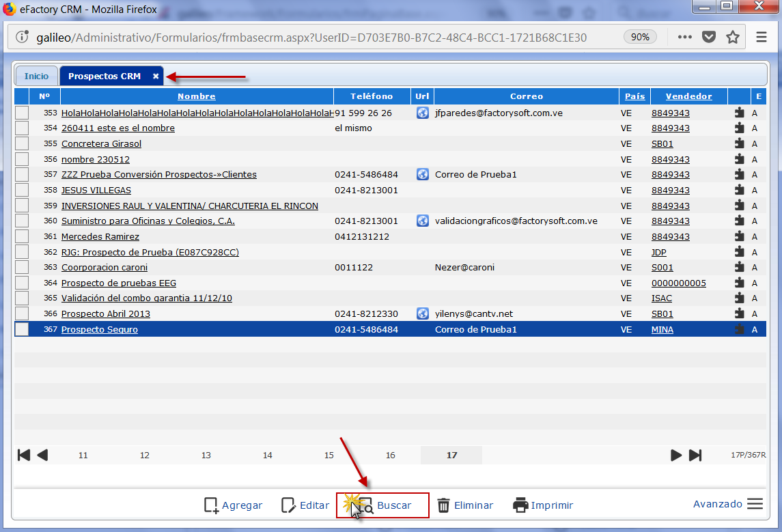The height and width of the screenshot is (532, 782).
Task: Sort by the Vendedor column header
Action: coord(688,96)
